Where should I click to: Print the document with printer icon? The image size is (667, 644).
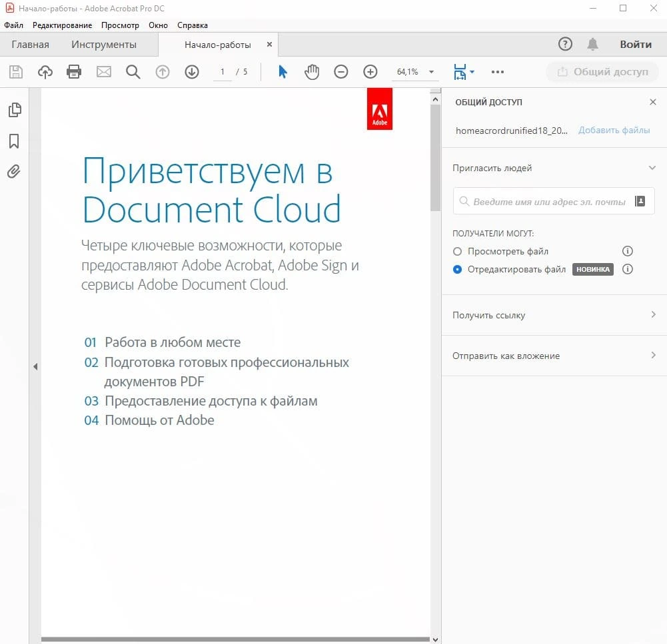[74, 72]
